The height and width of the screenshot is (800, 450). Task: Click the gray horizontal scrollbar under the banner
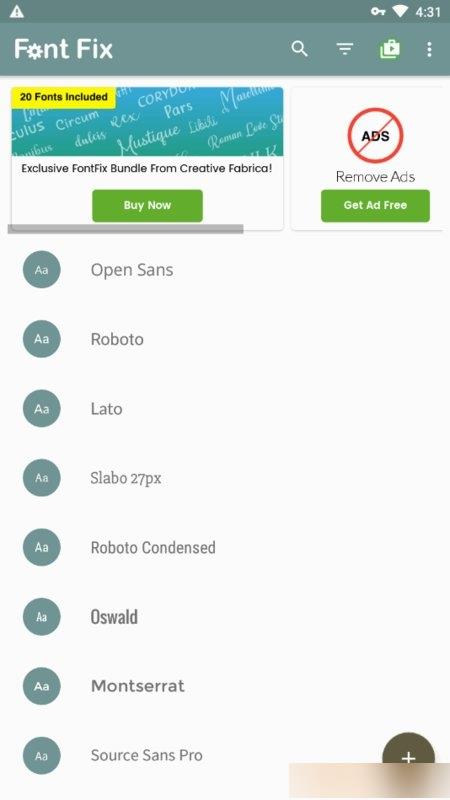(x=126, y=229)
